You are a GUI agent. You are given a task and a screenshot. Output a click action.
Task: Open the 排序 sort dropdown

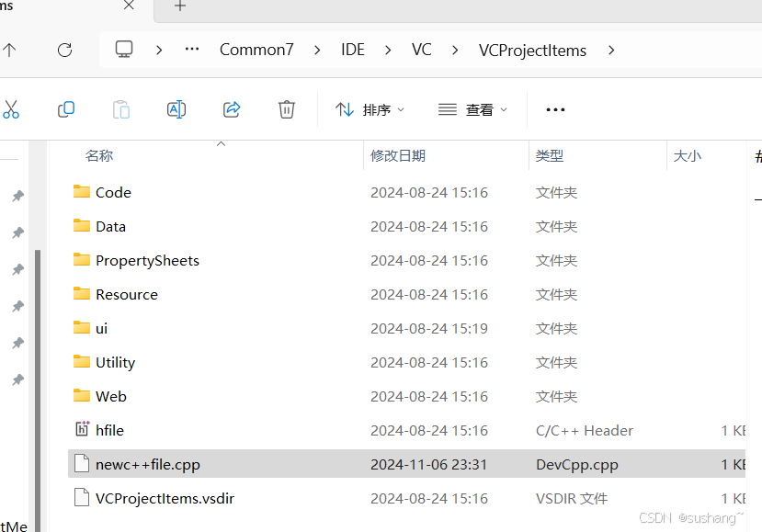(370, 110)
